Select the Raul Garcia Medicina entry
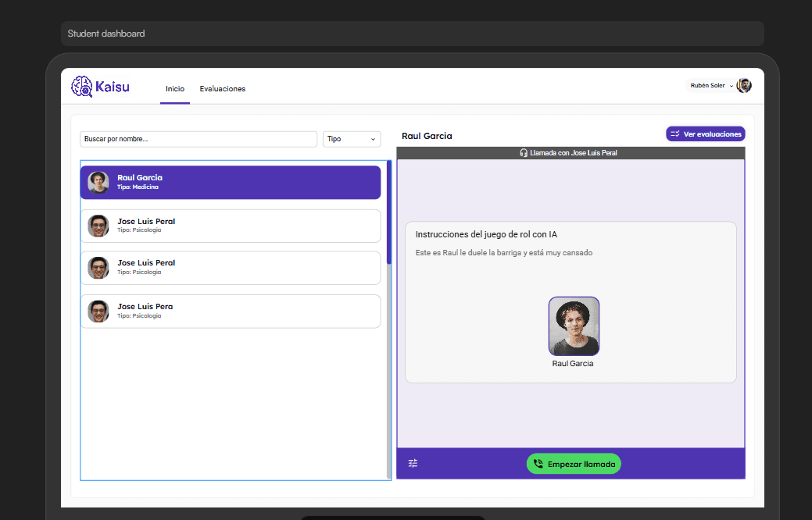The height and width of the screenshot is (520, 812). point(231,182)
